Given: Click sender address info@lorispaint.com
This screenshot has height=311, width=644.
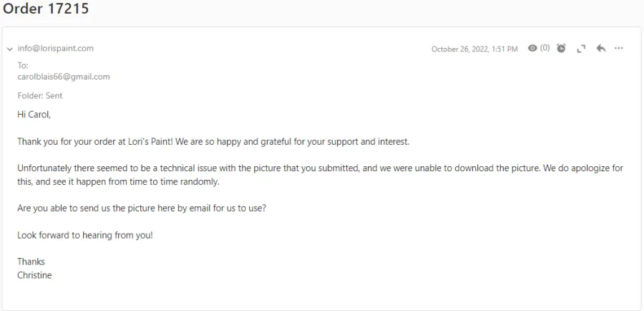Looking at the screenshot, I should [x=55, y=48].
